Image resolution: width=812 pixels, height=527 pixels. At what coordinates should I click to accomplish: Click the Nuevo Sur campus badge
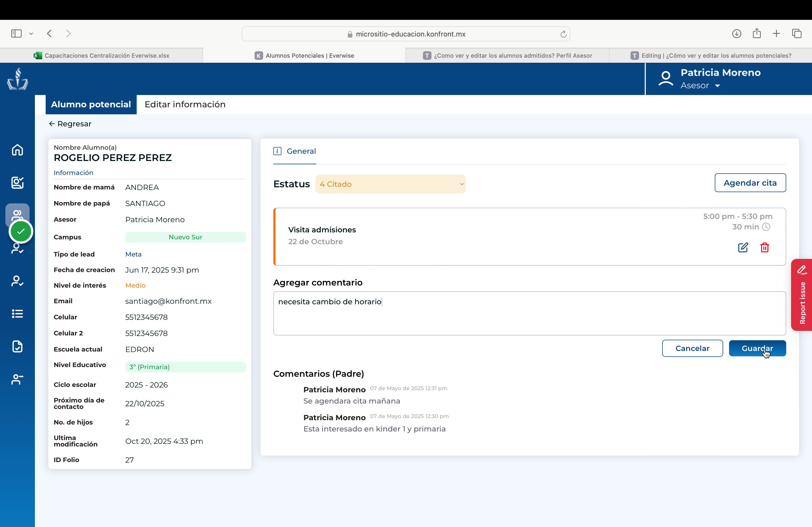pos(185,237)
